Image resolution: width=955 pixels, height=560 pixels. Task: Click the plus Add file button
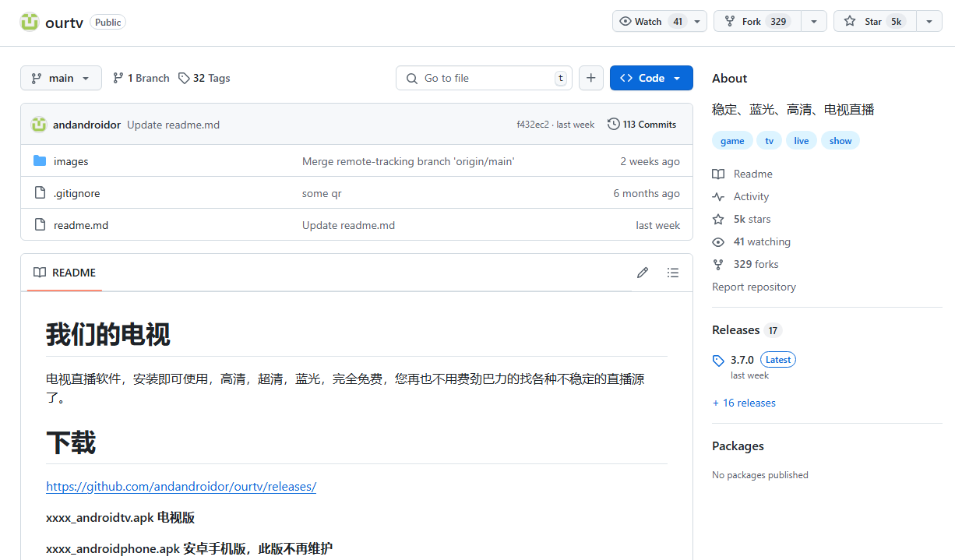pos(591,78)
